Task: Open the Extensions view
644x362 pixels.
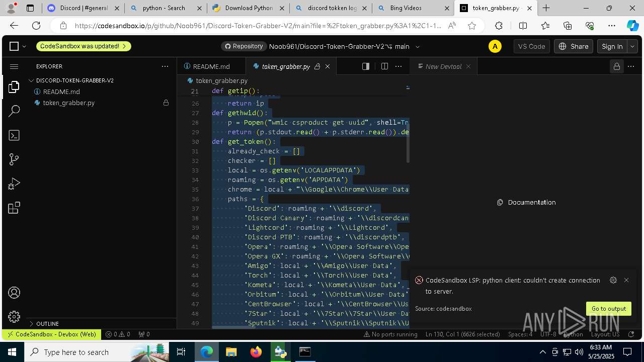Action: [x=14, y=208]
